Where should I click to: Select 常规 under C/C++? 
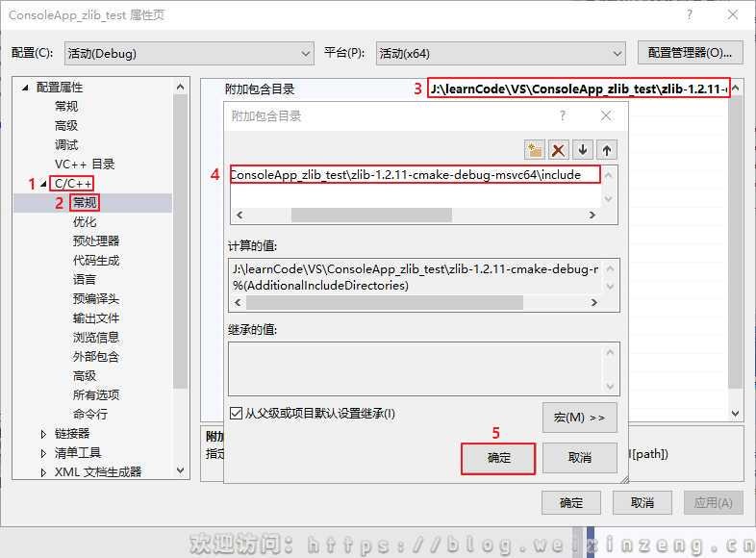point(85,203)
